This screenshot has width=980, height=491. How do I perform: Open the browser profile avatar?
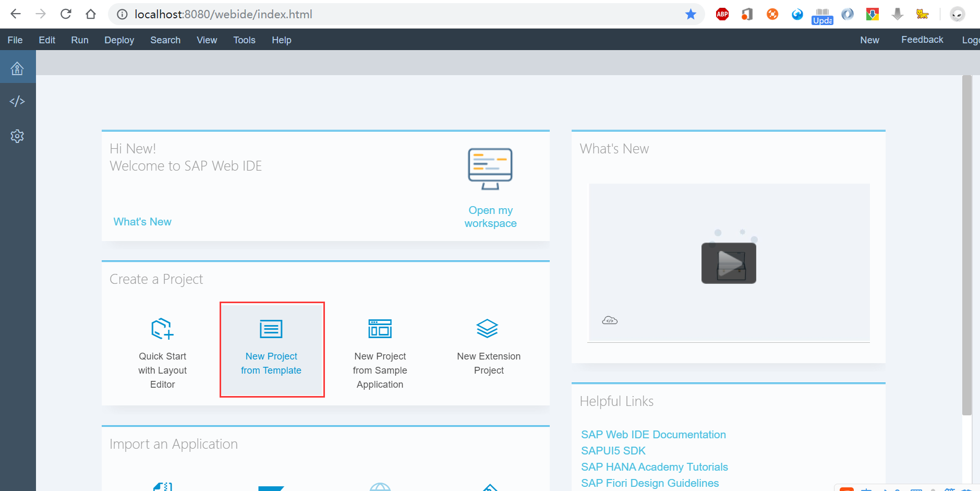pyautogui.click(x=957, y=14)
